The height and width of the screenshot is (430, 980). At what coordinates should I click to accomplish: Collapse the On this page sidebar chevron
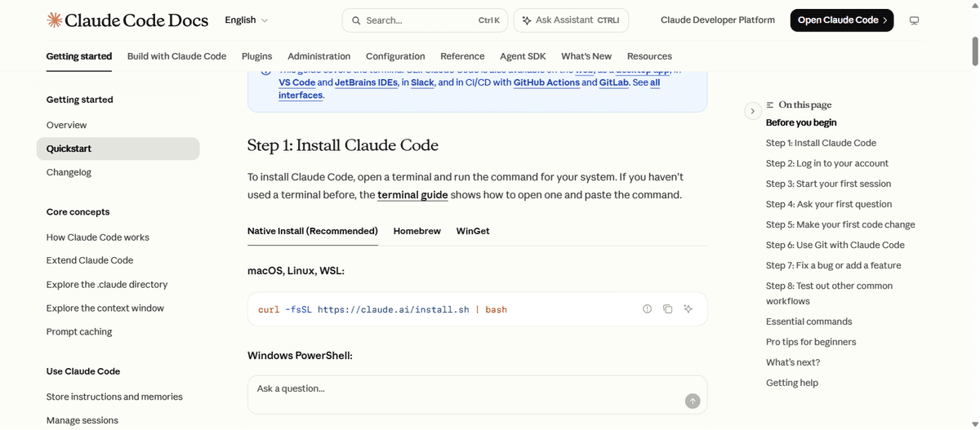pos(752,111)
